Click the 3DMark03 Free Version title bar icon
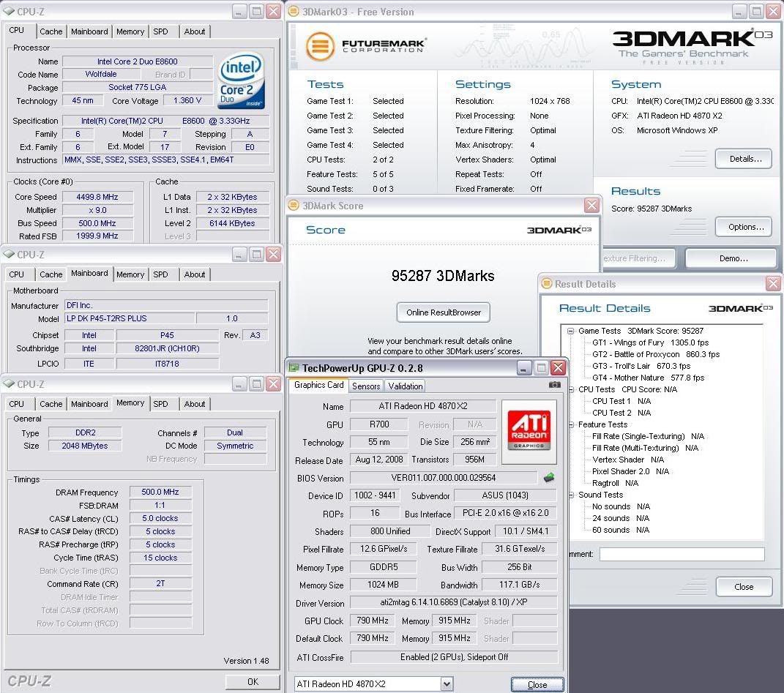The height and width of the screenshot is (693, 784). (x=294, y=12)
